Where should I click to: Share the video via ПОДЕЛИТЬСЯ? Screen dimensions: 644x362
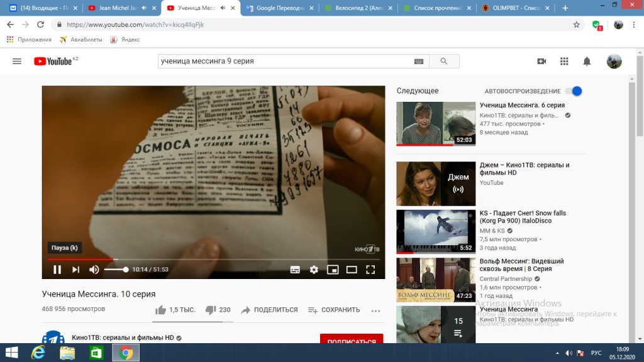tap(269, 310)
